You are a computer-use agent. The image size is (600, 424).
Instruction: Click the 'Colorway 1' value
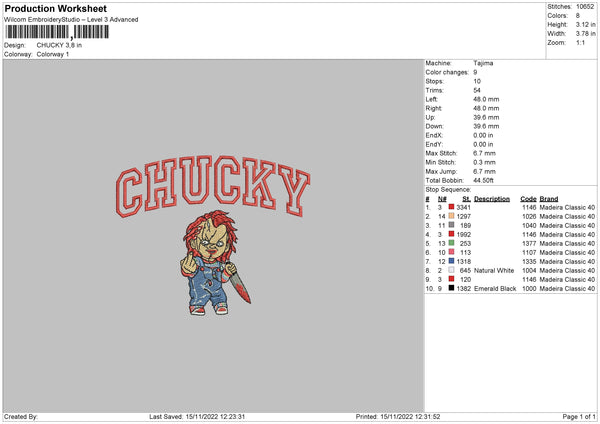(53, 54)
